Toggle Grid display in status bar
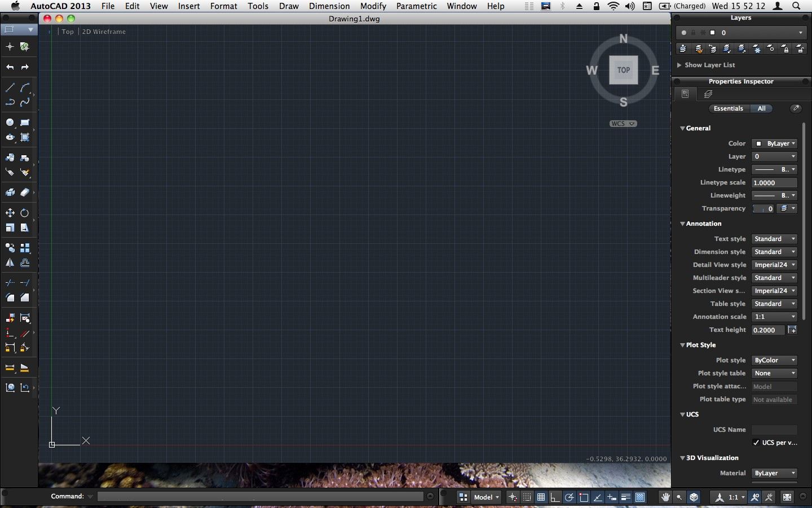 point(541,497)
